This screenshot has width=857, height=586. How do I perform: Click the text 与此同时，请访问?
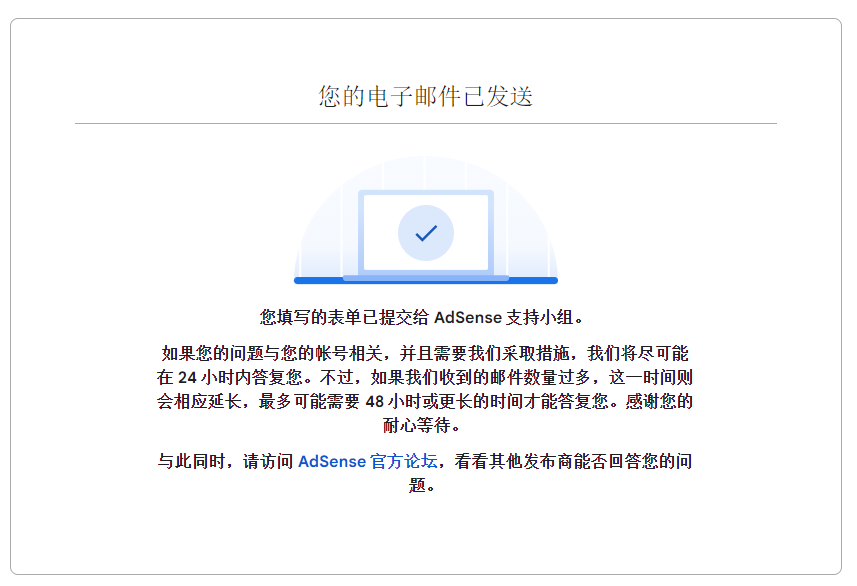point(225,461)
